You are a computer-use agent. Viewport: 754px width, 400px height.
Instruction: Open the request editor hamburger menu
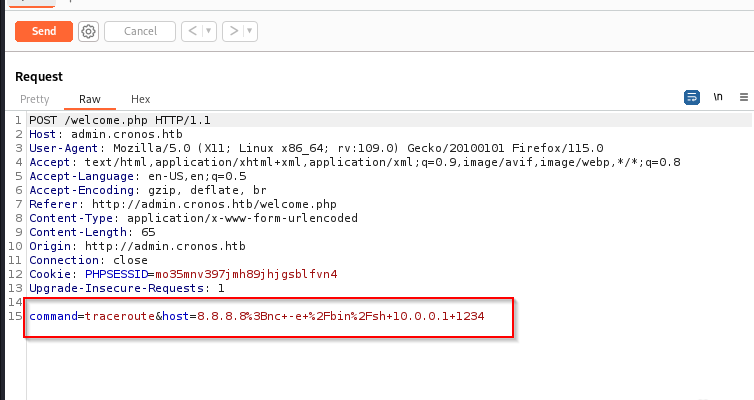[x=744, y=97]
